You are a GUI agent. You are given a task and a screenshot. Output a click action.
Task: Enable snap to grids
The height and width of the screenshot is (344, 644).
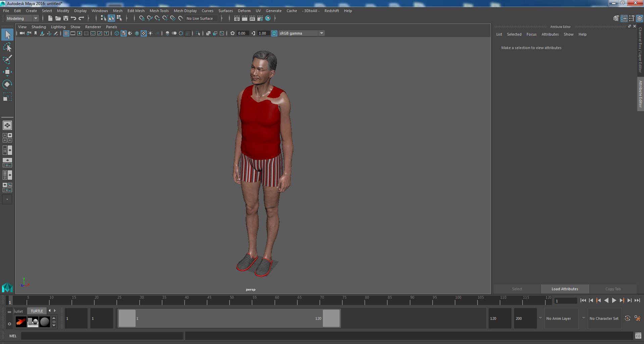coord(142,18)
